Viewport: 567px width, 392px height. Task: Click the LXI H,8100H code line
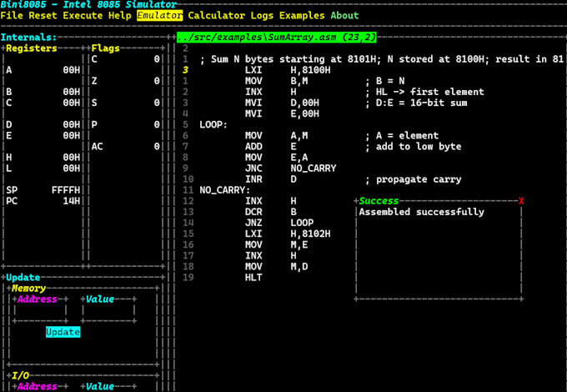pos(288,70)
